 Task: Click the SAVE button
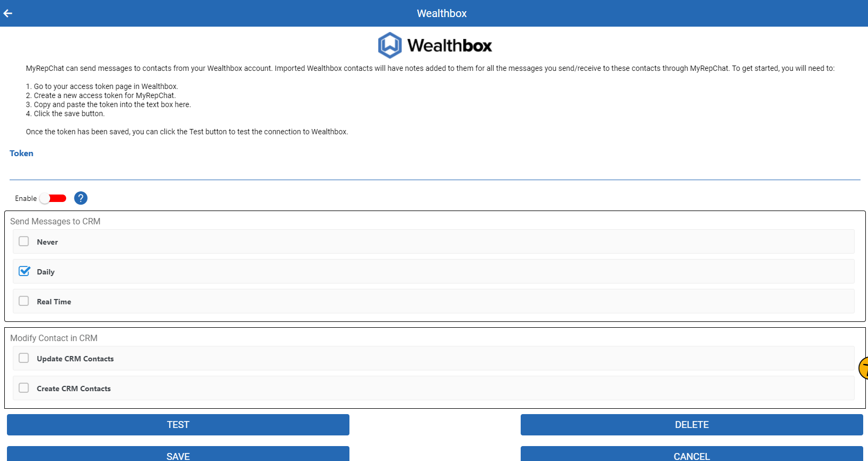click(178, 455)
